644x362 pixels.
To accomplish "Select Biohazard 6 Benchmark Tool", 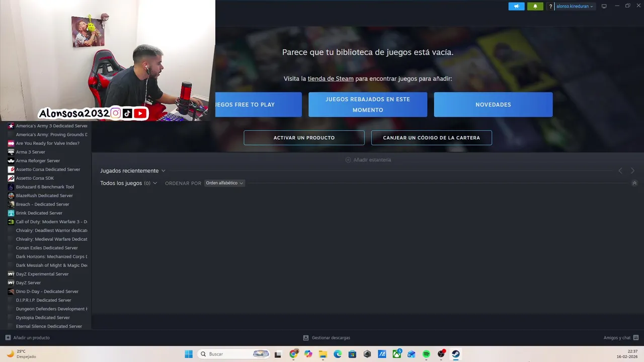I will click(x=47, y=187).
